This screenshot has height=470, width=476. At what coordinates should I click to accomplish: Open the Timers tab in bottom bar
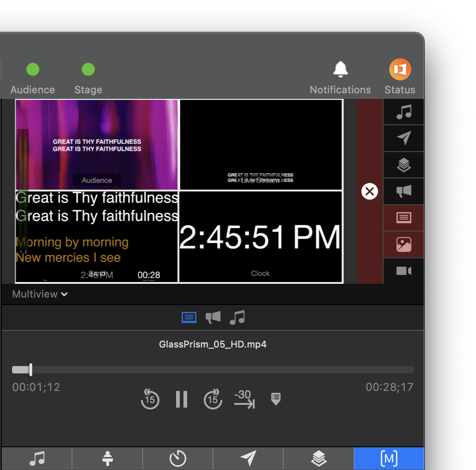coord(177,458)
